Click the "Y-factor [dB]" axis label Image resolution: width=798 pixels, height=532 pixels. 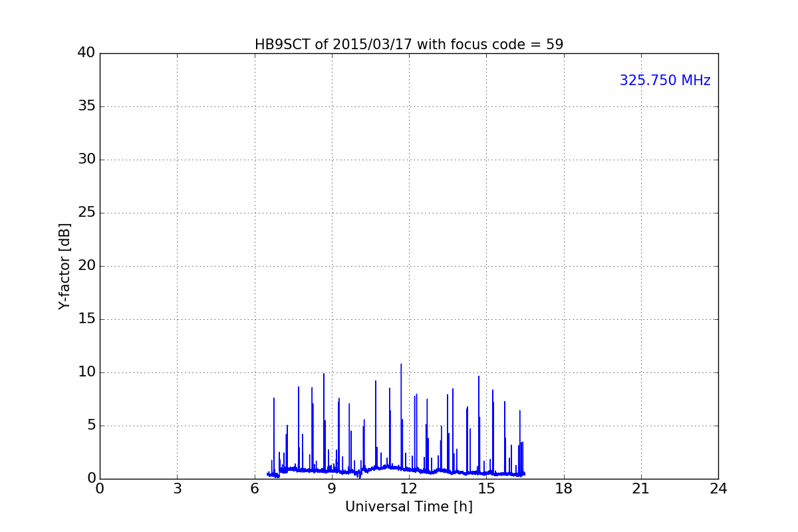click(65, 266)
